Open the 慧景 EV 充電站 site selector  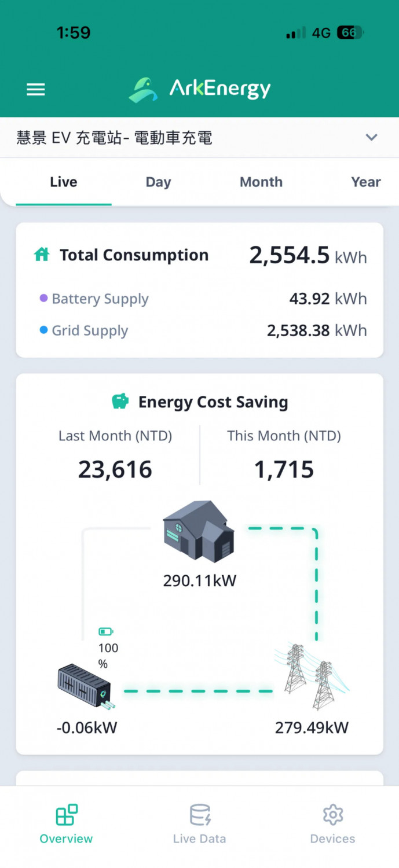pos(199,138)
